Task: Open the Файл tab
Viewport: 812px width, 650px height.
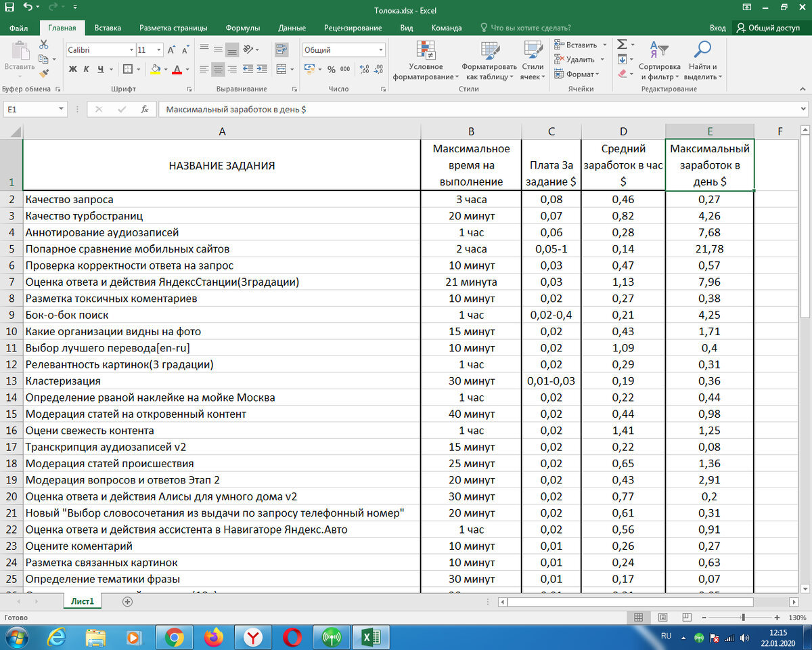Action: (19, 28)
